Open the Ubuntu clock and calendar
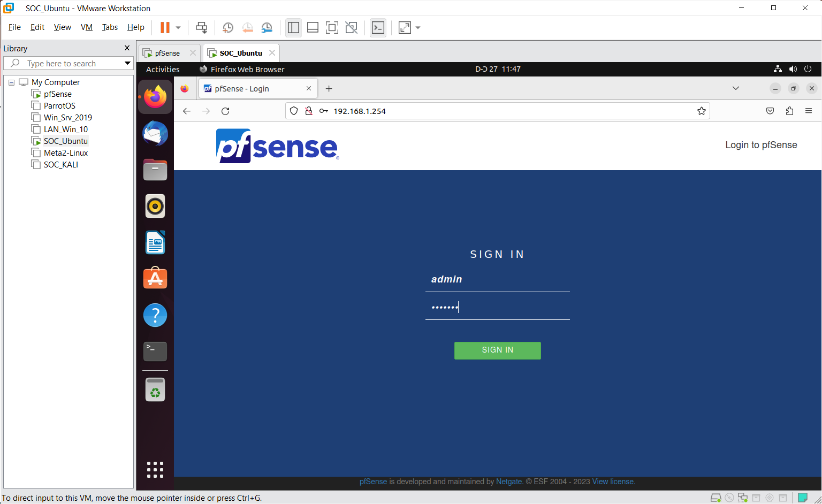The width and height of the screenshot is (822, 504). click(x=498, y=69)
